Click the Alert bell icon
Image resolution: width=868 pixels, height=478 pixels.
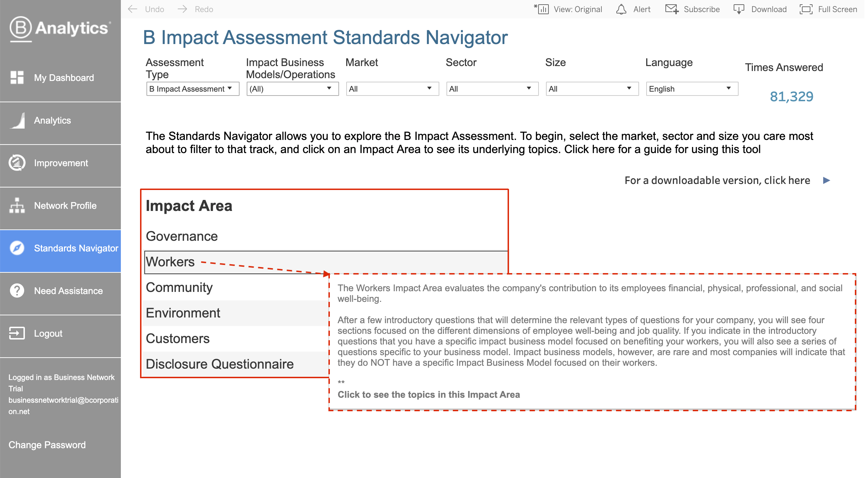click(621, 9)
